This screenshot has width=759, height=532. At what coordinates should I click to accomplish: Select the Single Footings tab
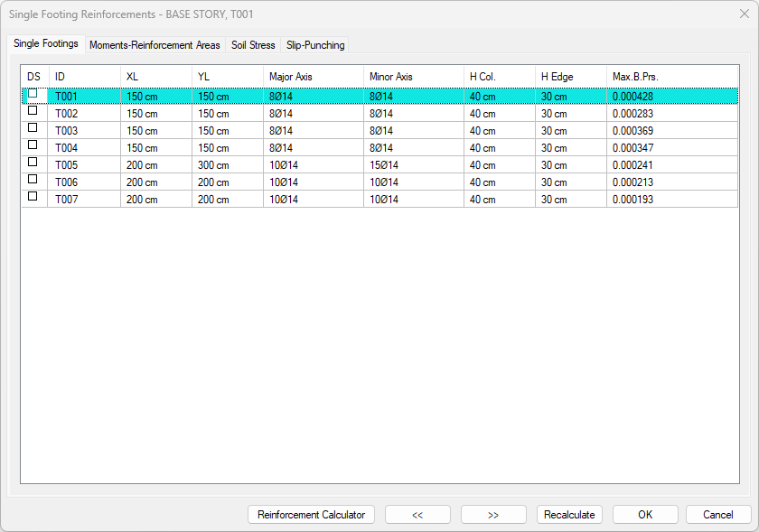pyautogui.click(x=46, y=44)
